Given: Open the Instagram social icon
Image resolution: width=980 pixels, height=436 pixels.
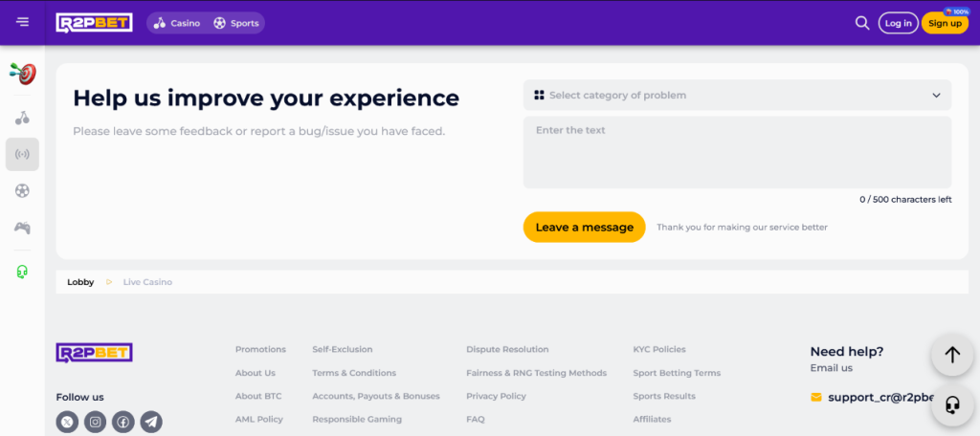Looking at the screenshot, I should coord(95,422).
